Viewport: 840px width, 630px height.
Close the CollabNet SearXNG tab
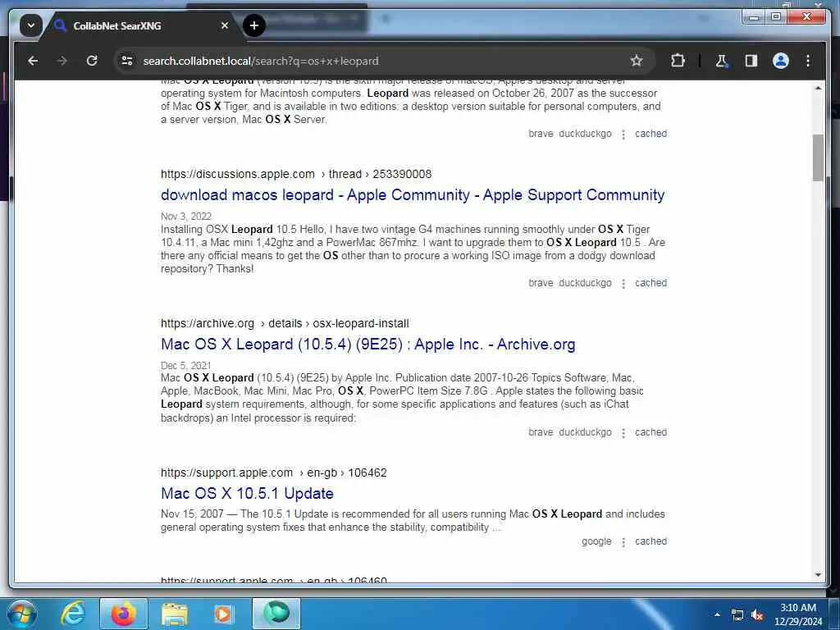pos(225,25)
